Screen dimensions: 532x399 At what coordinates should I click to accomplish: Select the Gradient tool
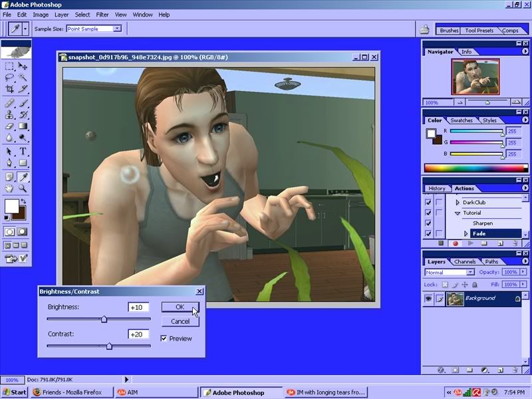click(x=23, y=126)
